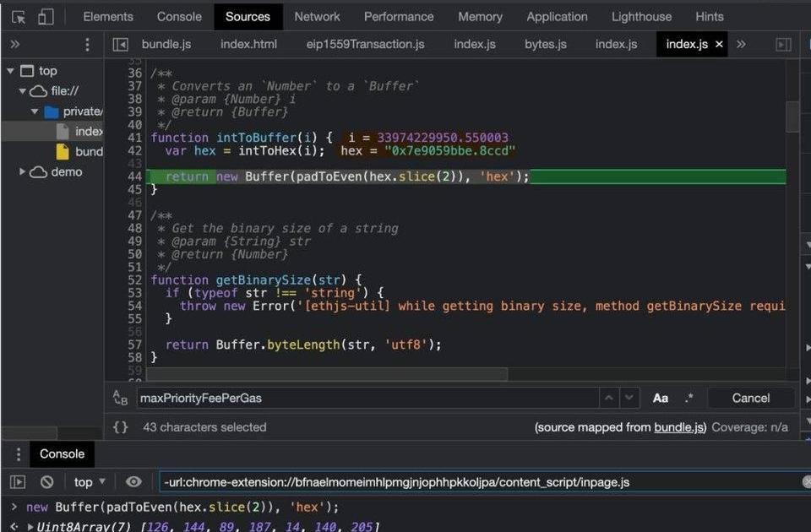Open the eip1559Transaction.js file tab

365,45
